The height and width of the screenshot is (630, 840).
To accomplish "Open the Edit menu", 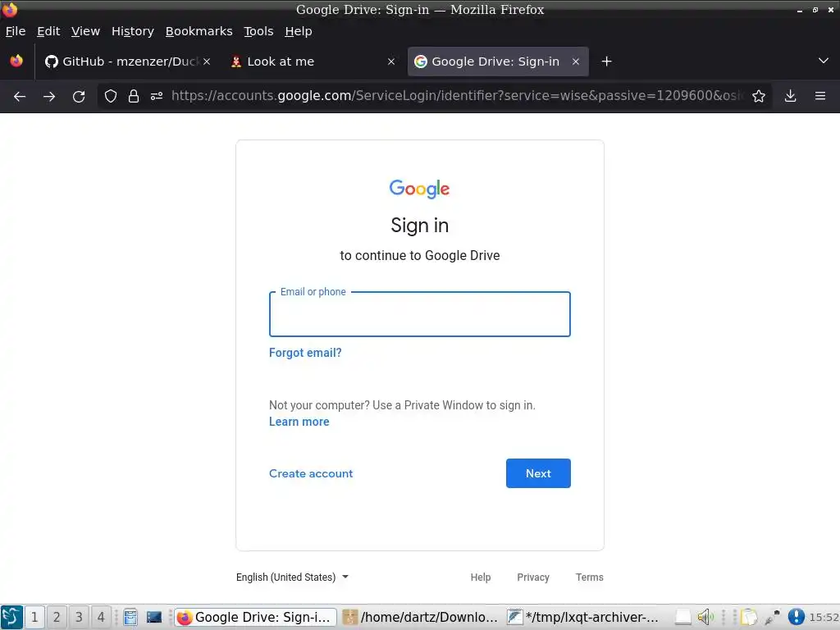I will 48,31.
